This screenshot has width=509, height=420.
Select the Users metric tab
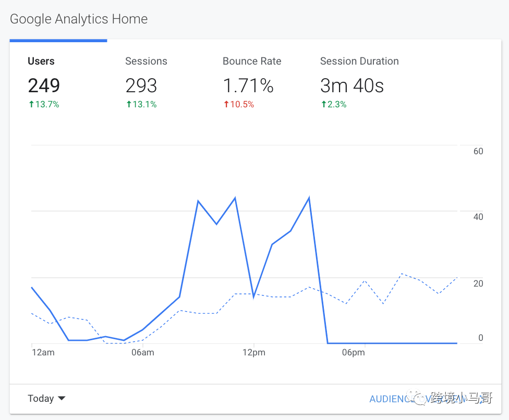pyautogui.click(x=41, y=61)
